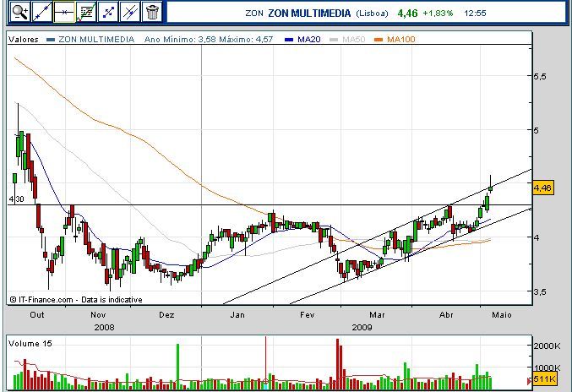This screenshot has width=572, height=392.
Task: Click the 12:55 time stamp
Action: (x=475, y=14)
